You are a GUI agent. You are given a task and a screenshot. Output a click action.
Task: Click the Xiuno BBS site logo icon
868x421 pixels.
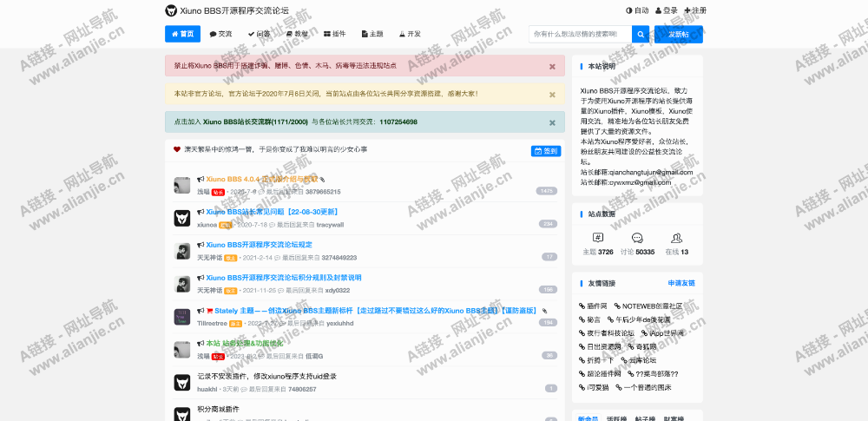click(171, 10)
